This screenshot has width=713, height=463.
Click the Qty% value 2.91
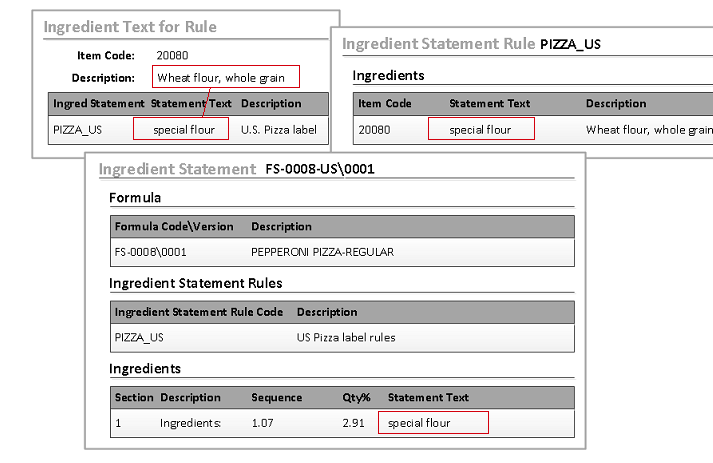coord(354,423)
